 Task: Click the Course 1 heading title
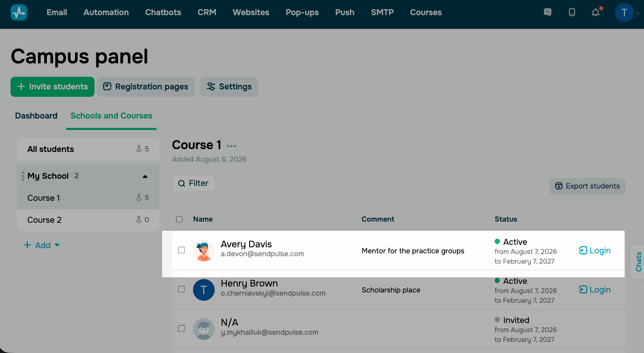point(196,145)
